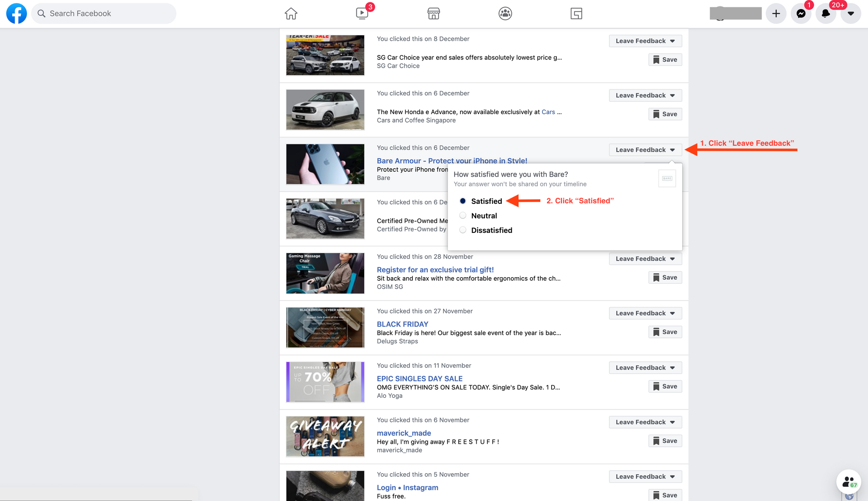Click the bookmark icon on OSIM Save button
This screenshot has width=868, height=501.
tap(656, 278)
